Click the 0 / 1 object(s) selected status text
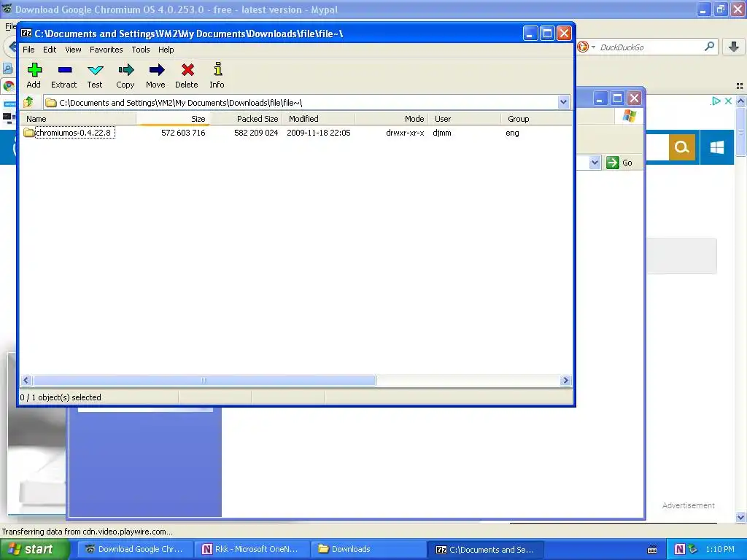The image size is (747, 560). point(61,397)
